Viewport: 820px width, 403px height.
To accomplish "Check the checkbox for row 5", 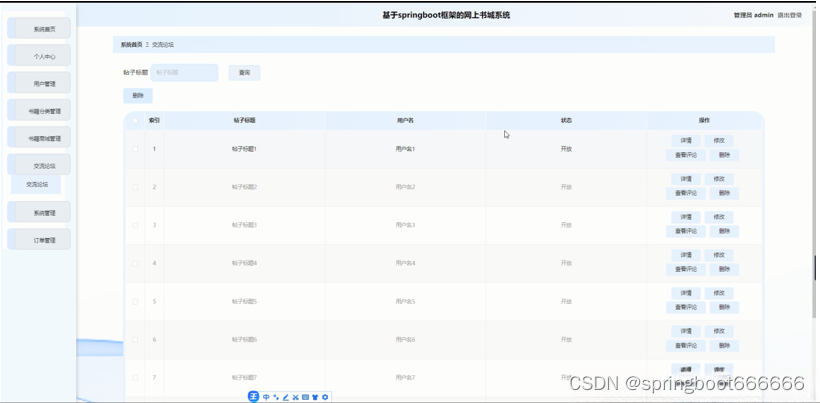I will (135, 302).
